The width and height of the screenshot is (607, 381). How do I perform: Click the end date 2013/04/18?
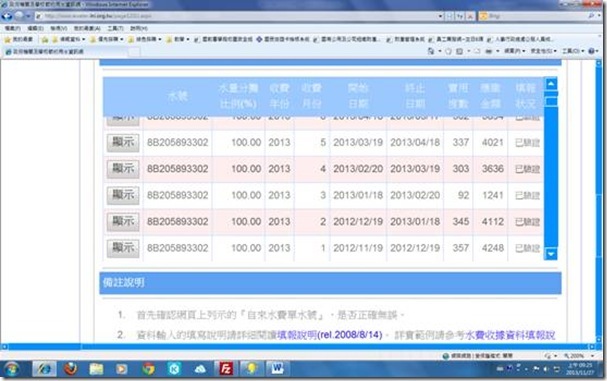tap(415, 142)
